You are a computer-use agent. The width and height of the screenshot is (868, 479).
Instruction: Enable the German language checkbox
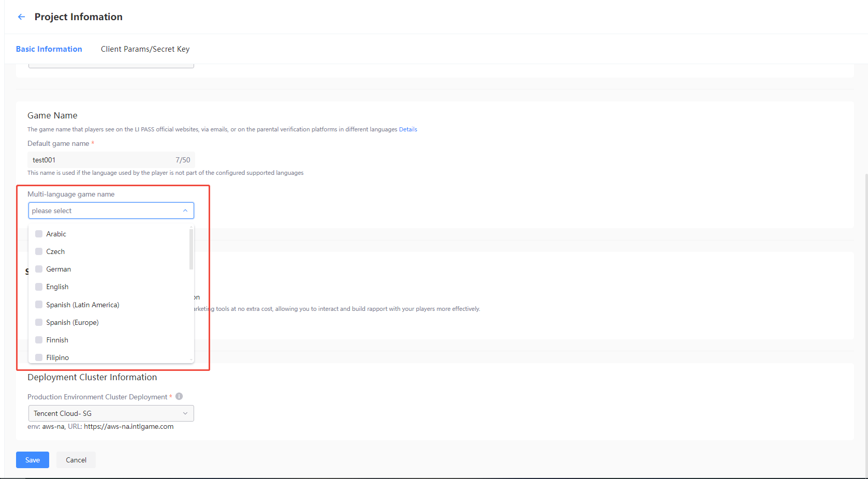(39, 269)
